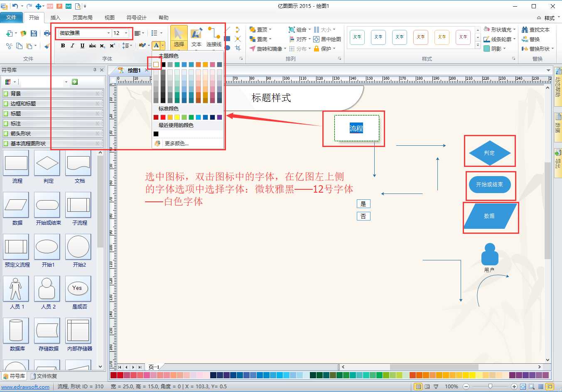Pick the red swatch in 标准颜色

[x=163, y=117]
